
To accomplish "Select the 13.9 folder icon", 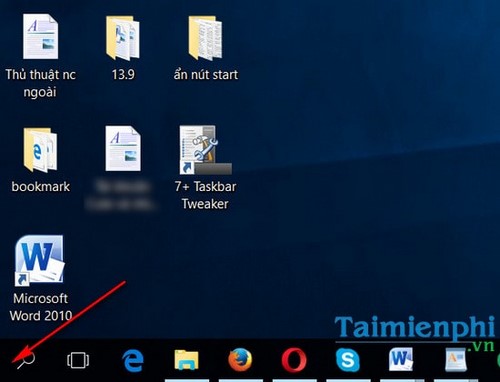I will pyautogui.click(x=123, y=38).
